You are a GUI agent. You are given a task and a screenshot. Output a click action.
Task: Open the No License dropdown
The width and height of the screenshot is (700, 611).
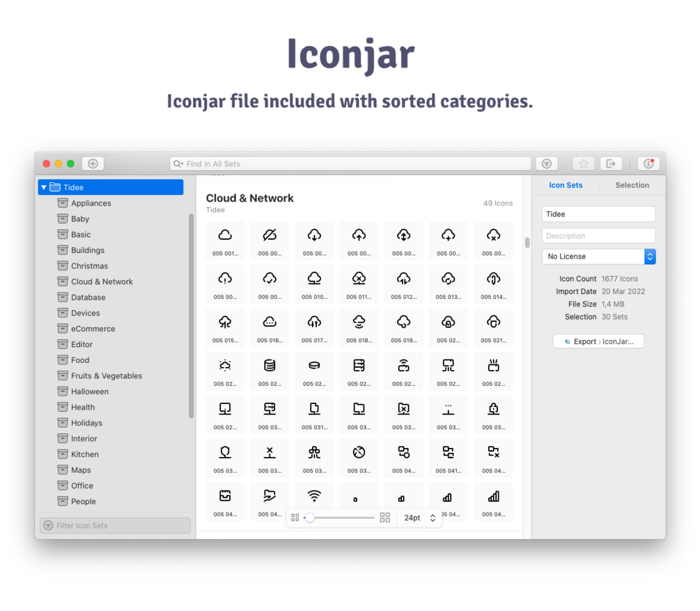(x=599, y=256)
